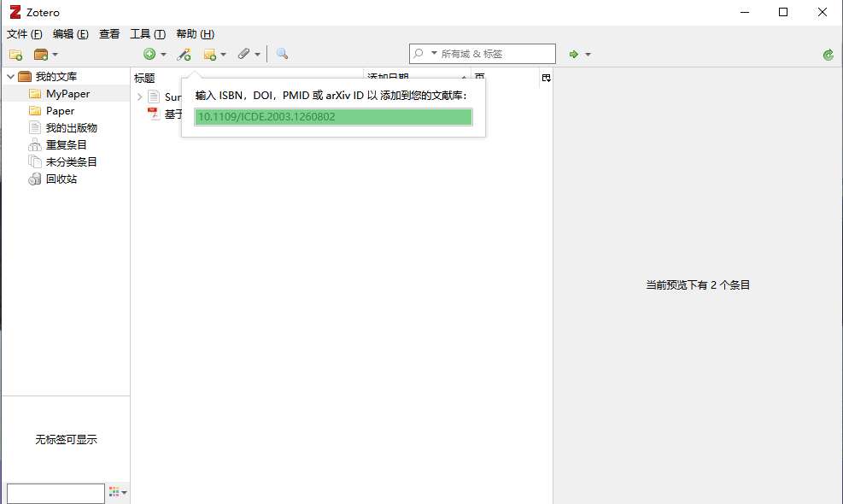Open the 查看 menu

pos(109,34)
